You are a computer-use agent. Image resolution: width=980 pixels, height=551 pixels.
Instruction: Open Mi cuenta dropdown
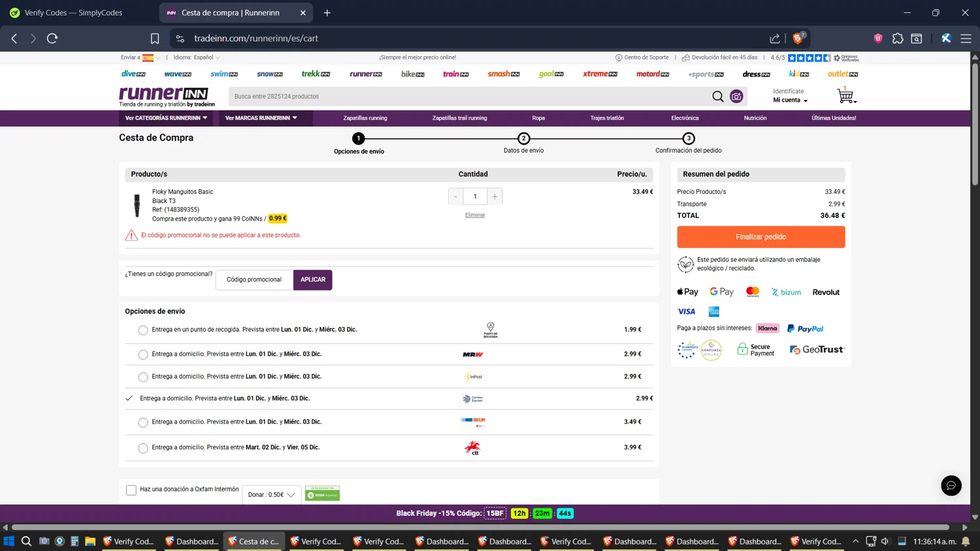[x=791, y=101]
